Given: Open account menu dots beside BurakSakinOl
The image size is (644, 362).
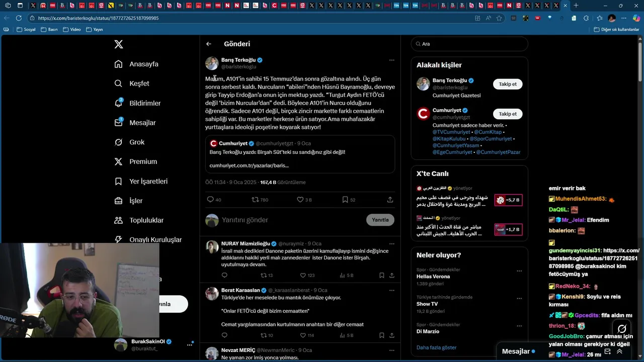Looking at the screenshot, I should [x=190, y=344].
